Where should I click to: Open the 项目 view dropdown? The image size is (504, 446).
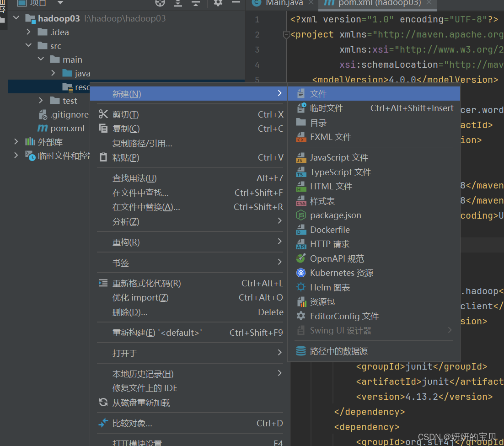tap(60, 3)
